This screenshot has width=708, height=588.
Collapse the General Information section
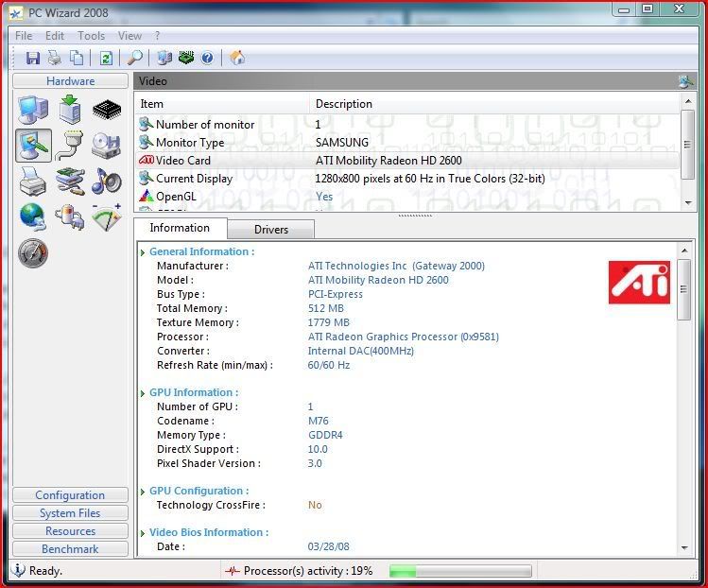(x=143, y=252)
